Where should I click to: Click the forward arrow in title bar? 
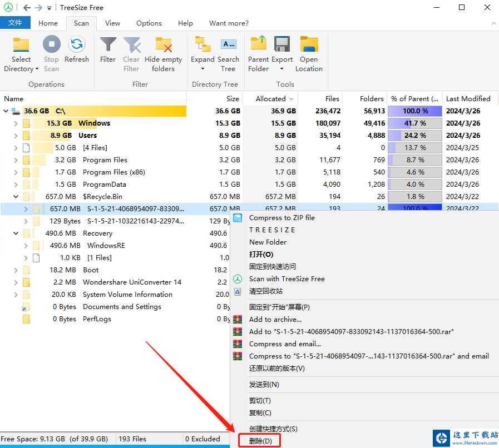tap(38, 8)
